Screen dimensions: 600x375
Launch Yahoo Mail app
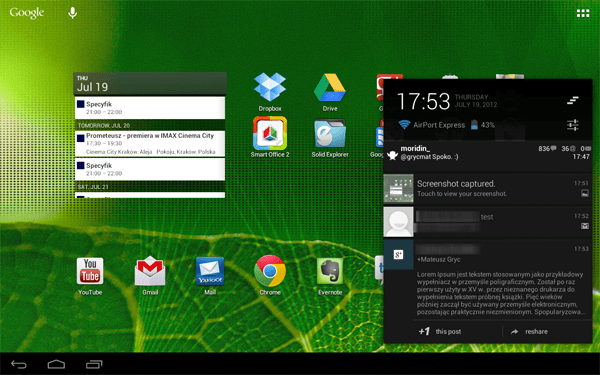210,276
